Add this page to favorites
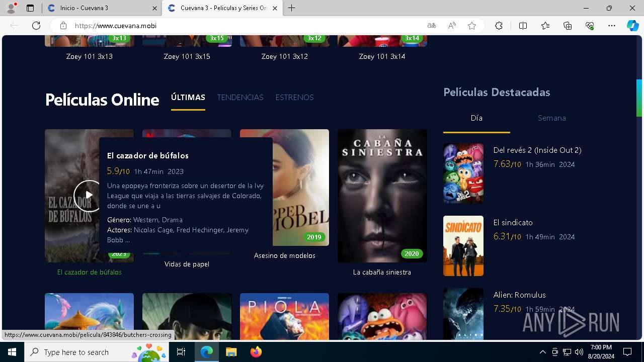This screenshot has width=644, height=362. 472,26
